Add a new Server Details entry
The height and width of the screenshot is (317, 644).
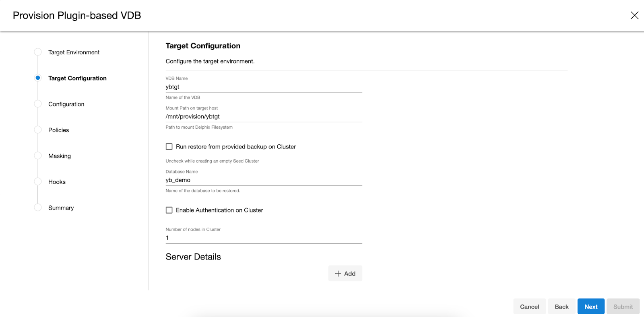click(345, 274)
